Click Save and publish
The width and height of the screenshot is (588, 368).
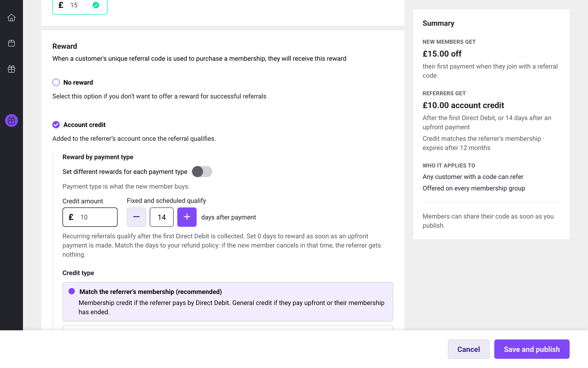tap(532, 349)
